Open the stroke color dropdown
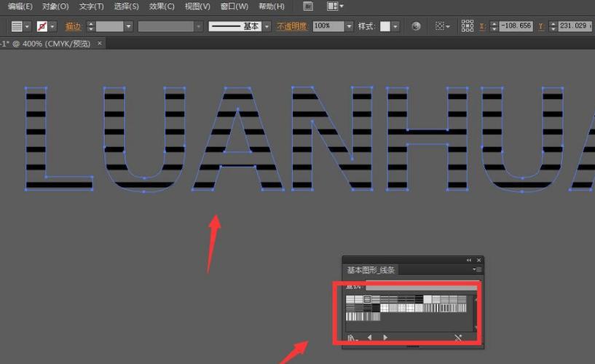The height and width of the screenshot is (364, 595). (x=53, y=26)
